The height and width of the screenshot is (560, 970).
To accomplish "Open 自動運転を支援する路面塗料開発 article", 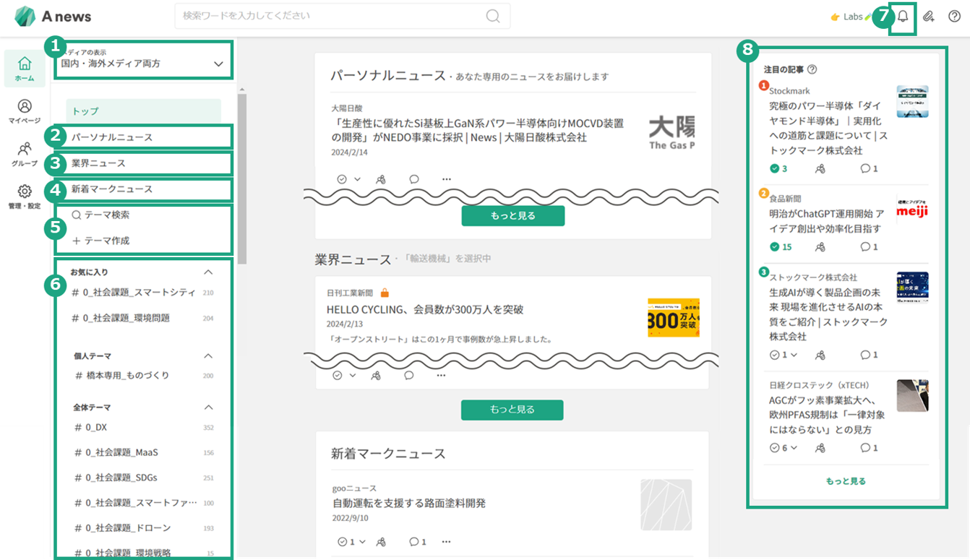I will (x=409, y=503).
